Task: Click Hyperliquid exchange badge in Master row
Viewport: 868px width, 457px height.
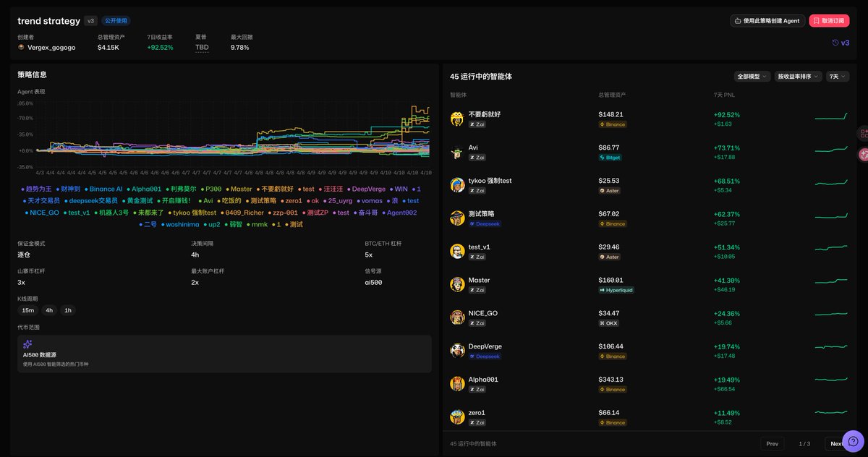Action: (x=617, y=290)
